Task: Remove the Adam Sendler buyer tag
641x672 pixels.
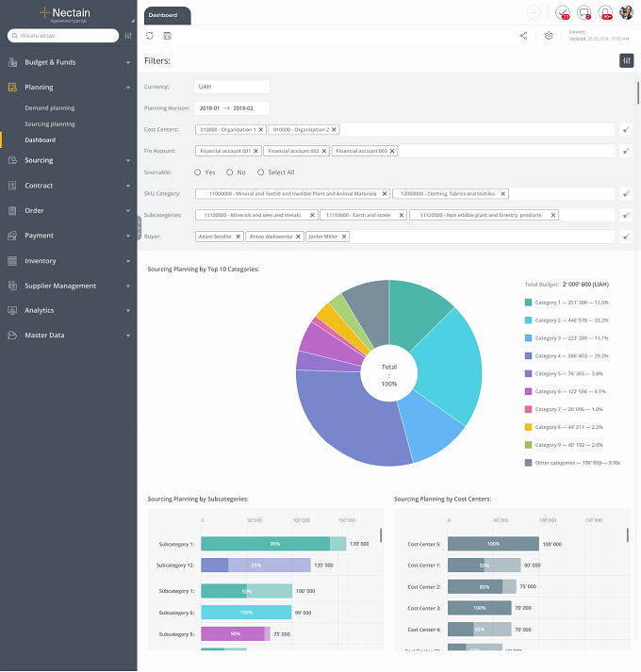Action: [238, 237]
